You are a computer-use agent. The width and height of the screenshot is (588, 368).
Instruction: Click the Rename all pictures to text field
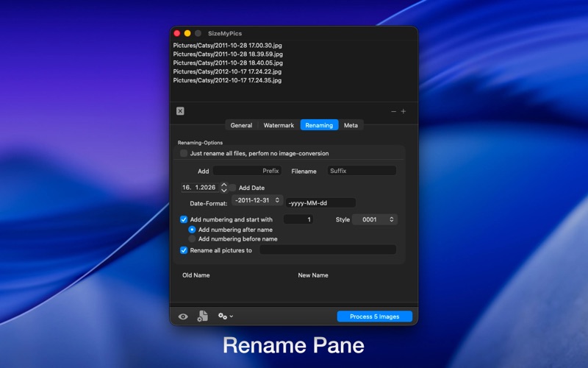pyautogui.click(x=328, y=250)
